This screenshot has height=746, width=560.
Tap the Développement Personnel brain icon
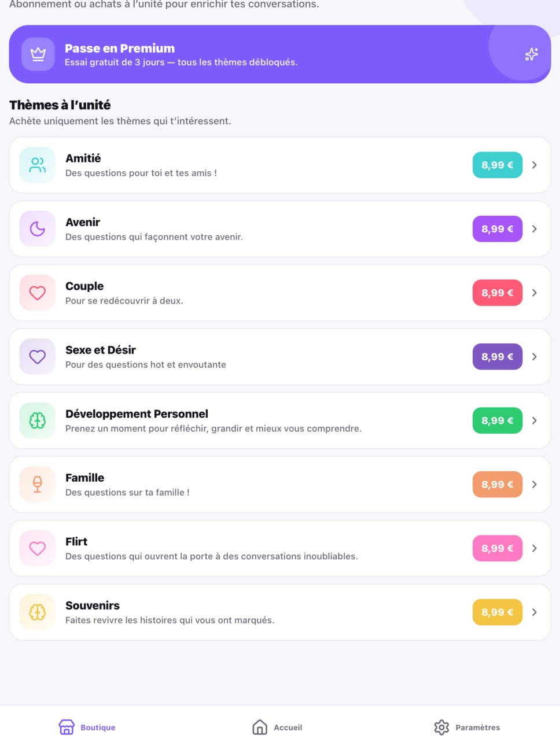[x=38, y=420]
